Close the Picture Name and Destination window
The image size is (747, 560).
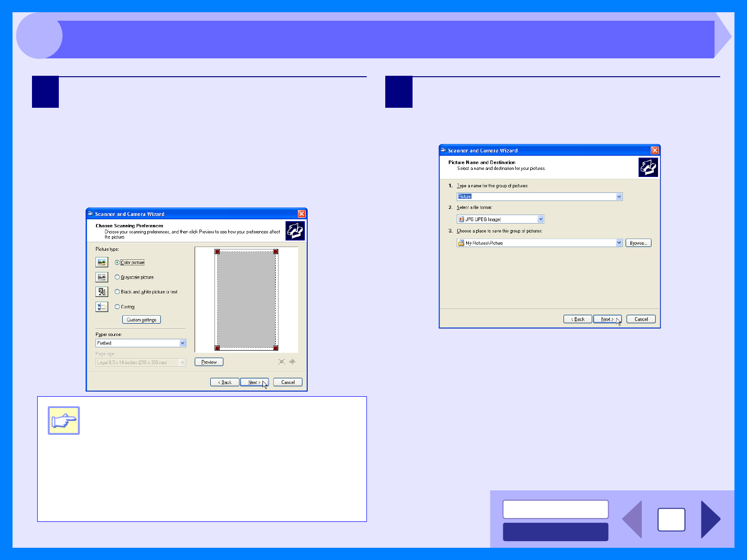(x=654, y=150)
